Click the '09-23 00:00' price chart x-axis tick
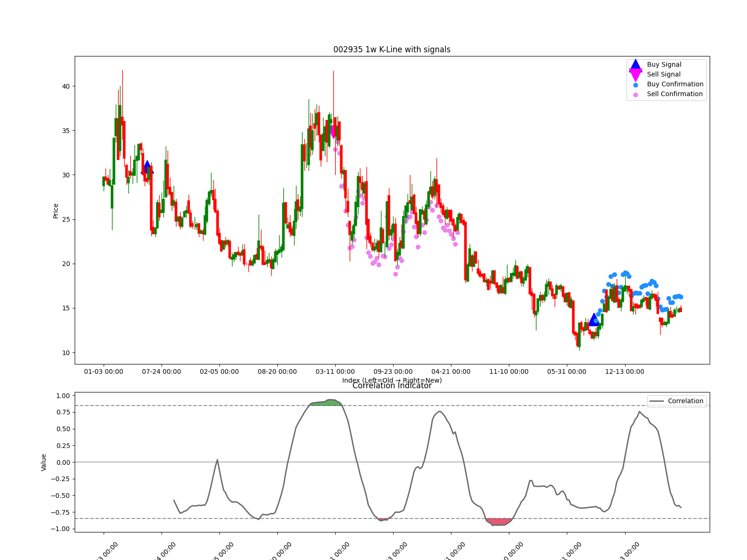The width and height of the screenshot is (747, 560). tap(393, 371)
